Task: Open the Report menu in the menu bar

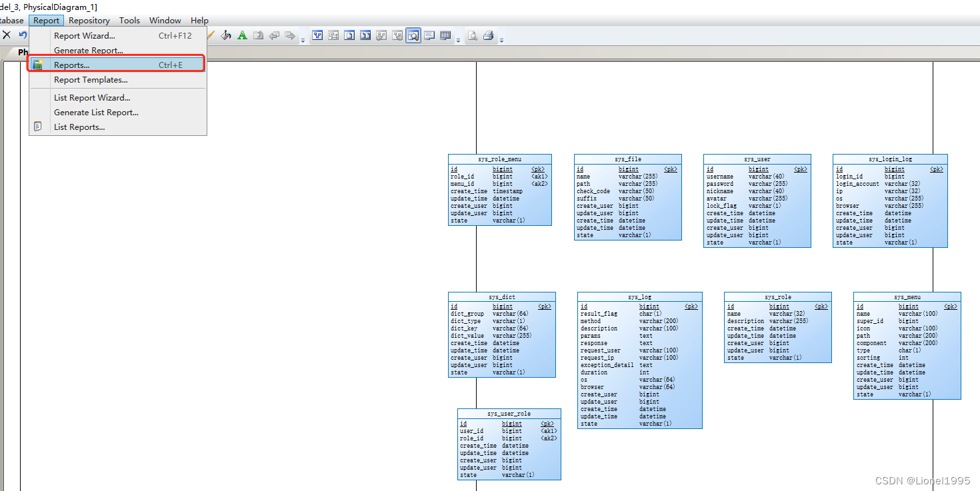Action: point(47,21)
